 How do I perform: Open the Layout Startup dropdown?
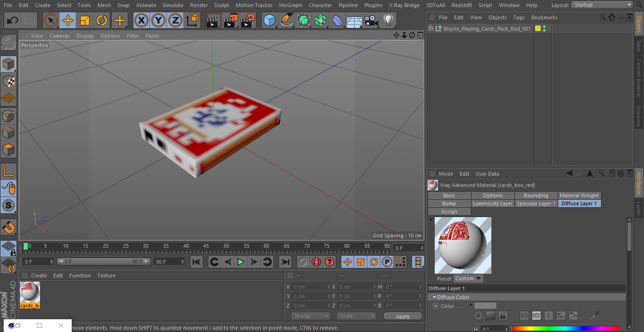point(602,5)
